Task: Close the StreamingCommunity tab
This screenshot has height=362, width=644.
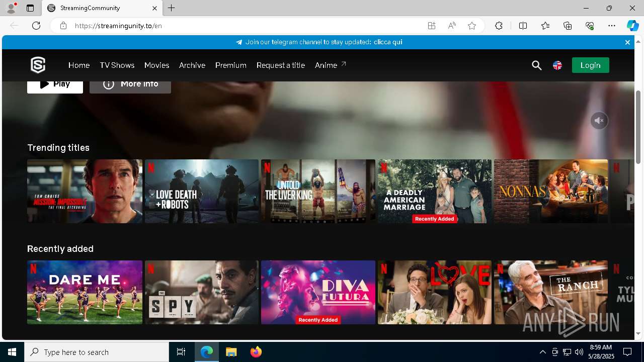Action: coord(154,8)
